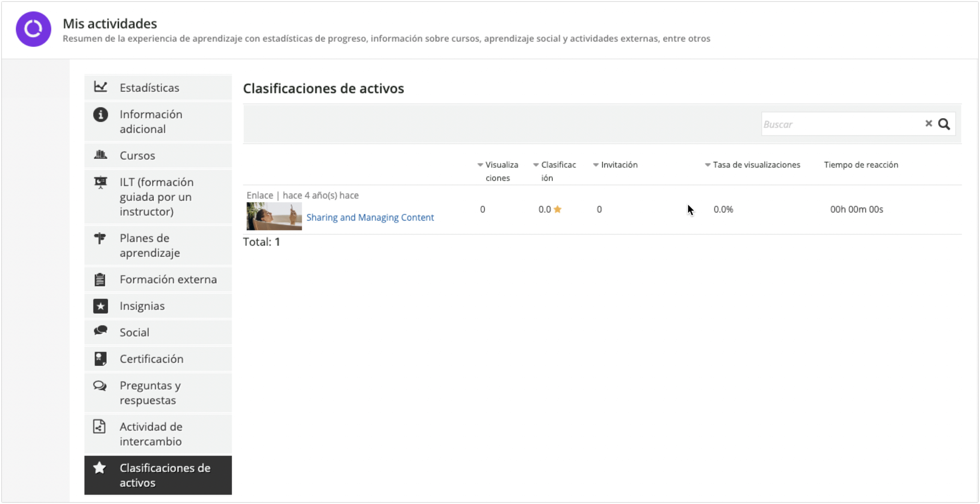
Task: Open the Clasificación sort dropdown
Action: click(536, 164)
